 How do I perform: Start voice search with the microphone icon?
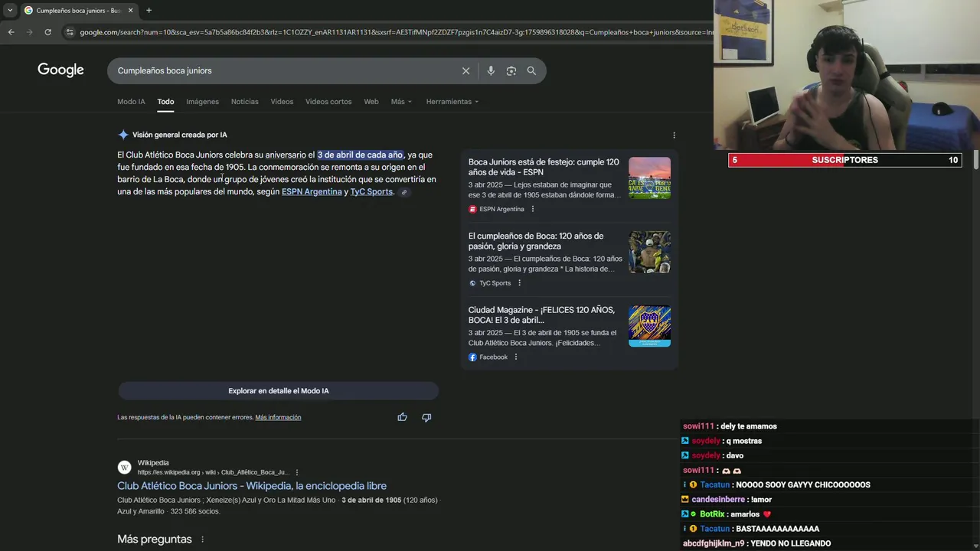click(x=491, y=70)
